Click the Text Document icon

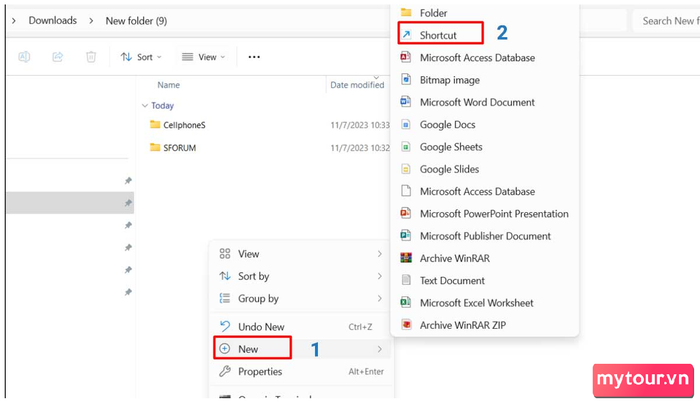[406, 280]
